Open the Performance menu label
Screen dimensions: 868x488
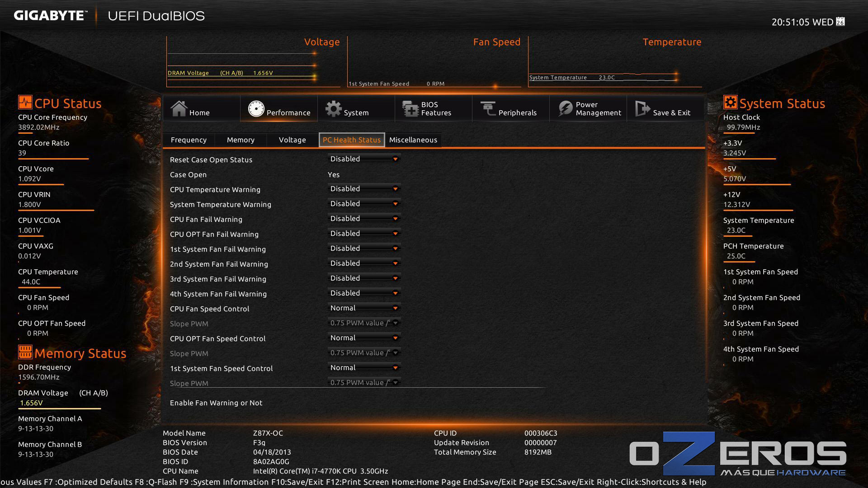coord(288,113)
